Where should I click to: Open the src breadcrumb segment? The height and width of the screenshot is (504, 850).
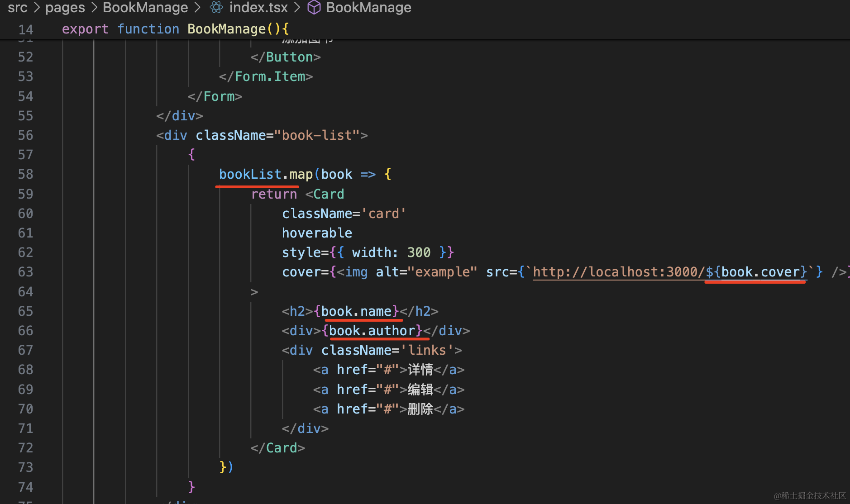(x=18, y=7)
